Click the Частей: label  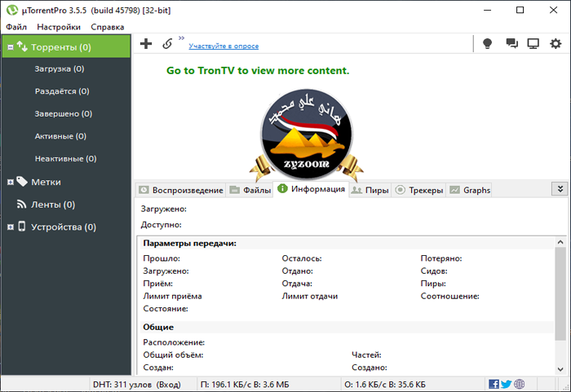[366, 355]
